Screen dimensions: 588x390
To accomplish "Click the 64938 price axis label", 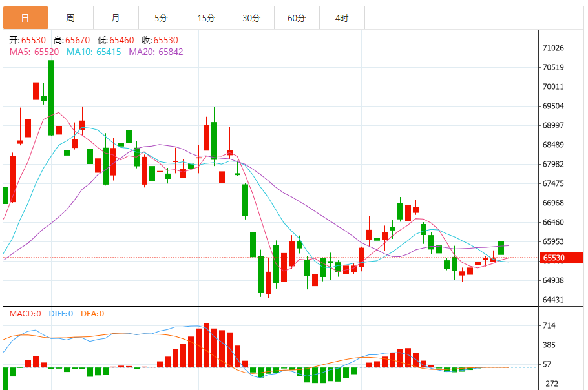I will (x=553, y=280).
